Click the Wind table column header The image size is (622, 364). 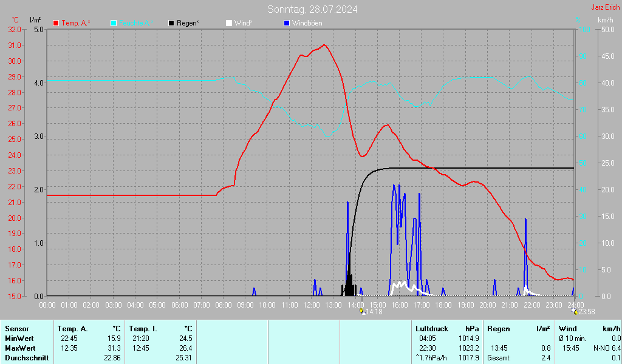(568, 329)
